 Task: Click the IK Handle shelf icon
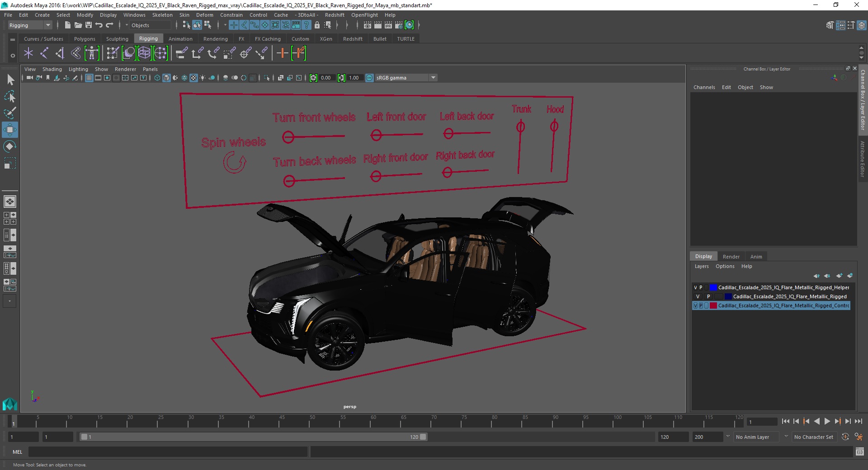pos(60,53)
